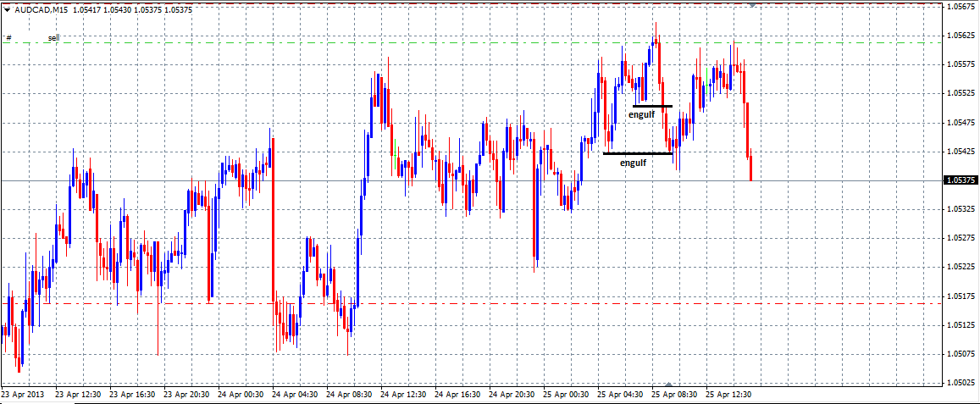Select the upper 'engulf' text label
The height and width of the screenshot is (404, 980).
point(641,113)
